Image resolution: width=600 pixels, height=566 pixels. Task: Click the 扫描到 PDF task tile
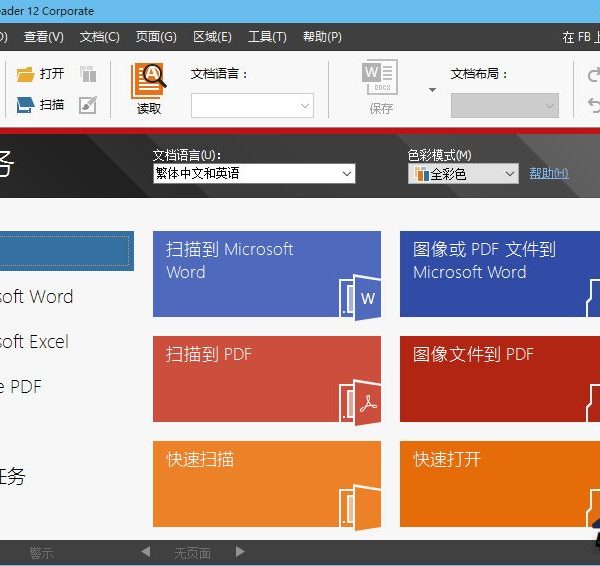(x=266, y=379)
